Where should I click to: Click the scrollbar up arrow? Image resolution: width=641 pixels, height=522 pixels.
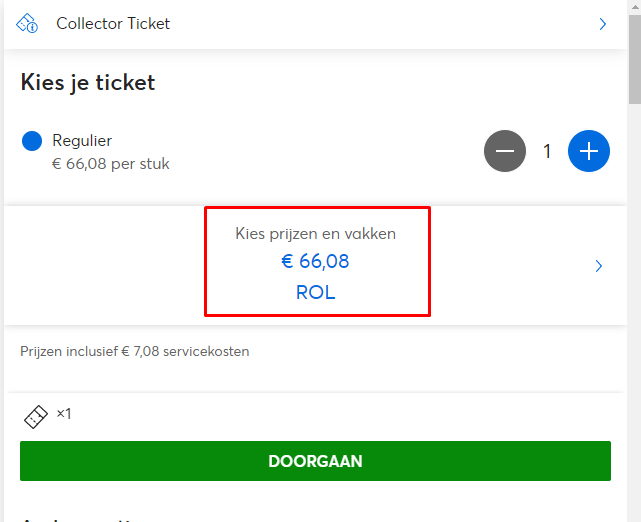coord(635,7)
